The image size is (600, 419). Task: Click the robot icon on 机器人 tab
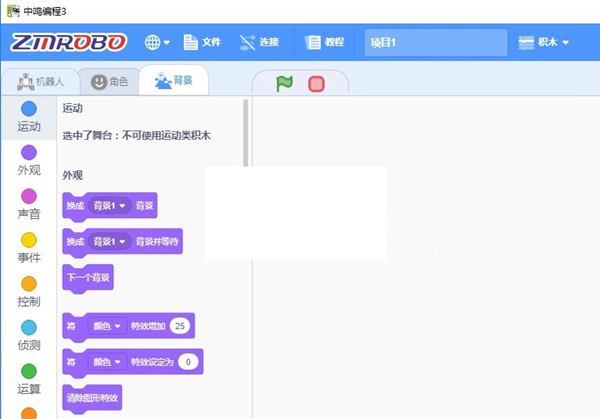click(25, 82)
